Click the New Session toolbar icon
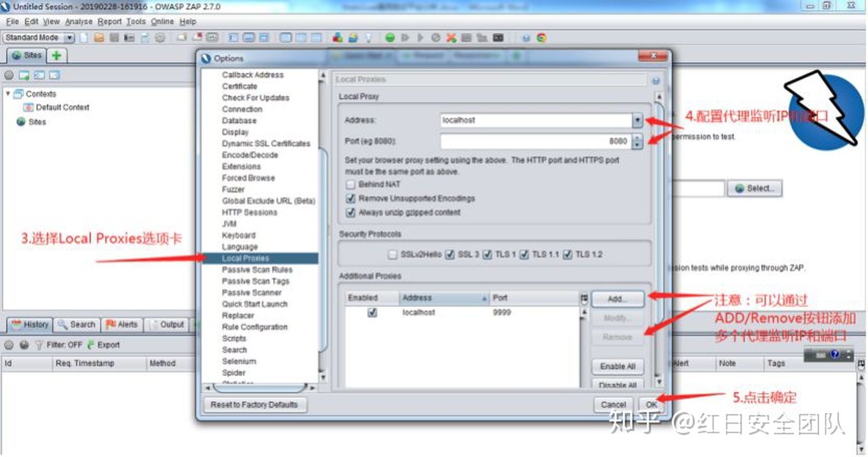The height and width of the screenshot is (457, 868). coord(84,37)
